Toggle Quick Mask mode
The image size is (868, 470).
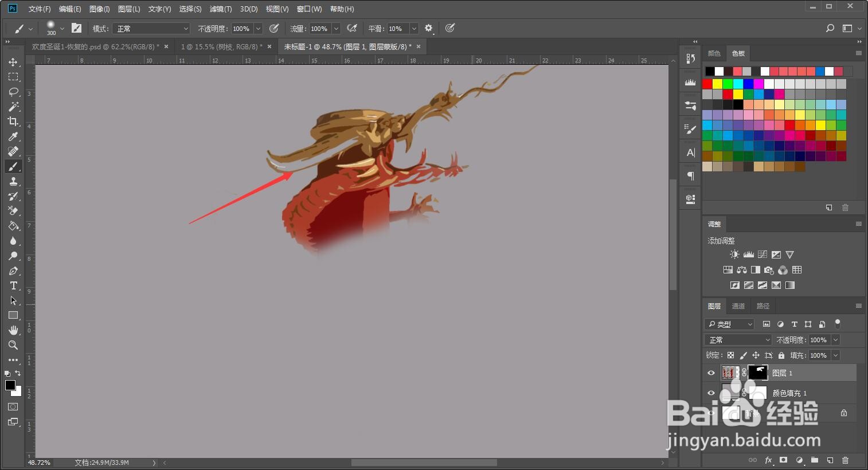[x=13, y=406]
